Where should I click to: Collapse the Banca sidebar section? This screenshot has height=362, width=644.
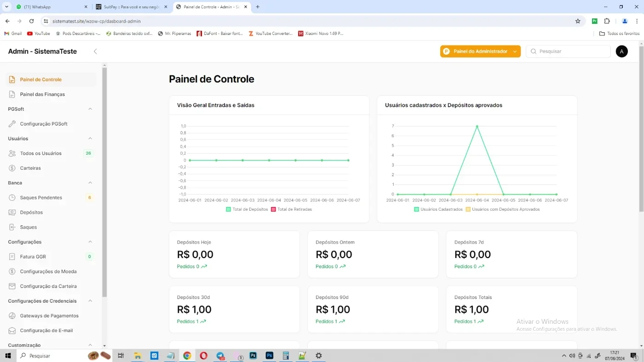[90, 183]
